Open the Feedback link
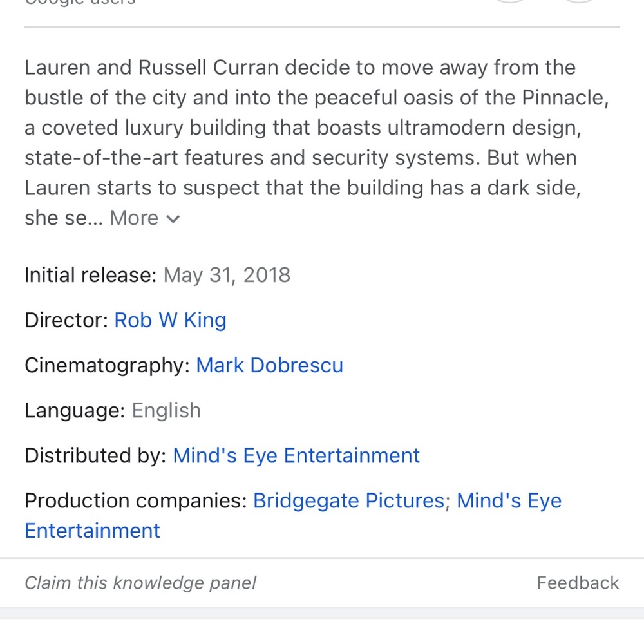This screenshot has width=644, height=644. pos(578,583)
